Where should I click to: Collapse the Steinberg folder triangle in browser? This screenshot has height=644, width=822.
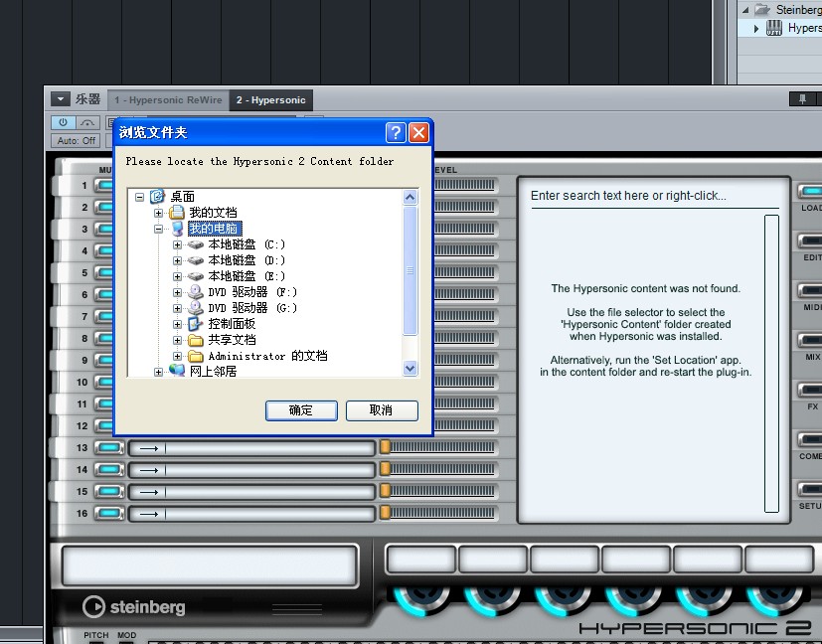(745, 10)
